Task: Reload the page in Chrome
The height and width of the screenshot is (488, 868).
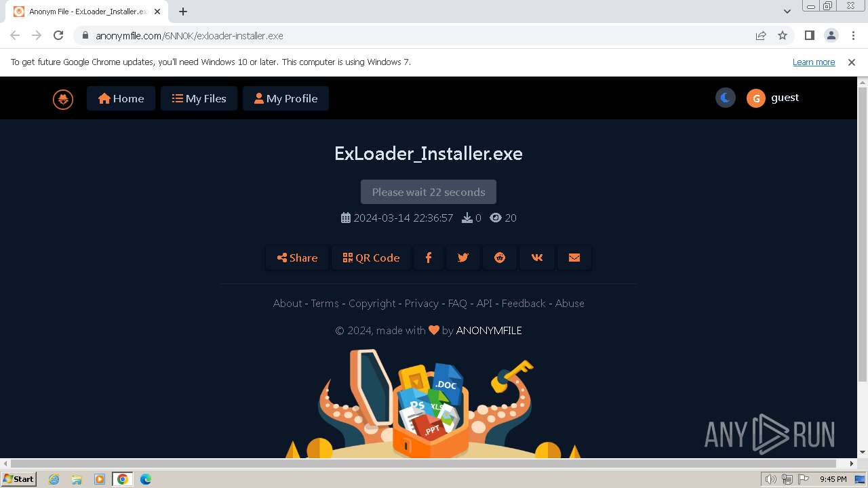Action: (x=58, y=35)
